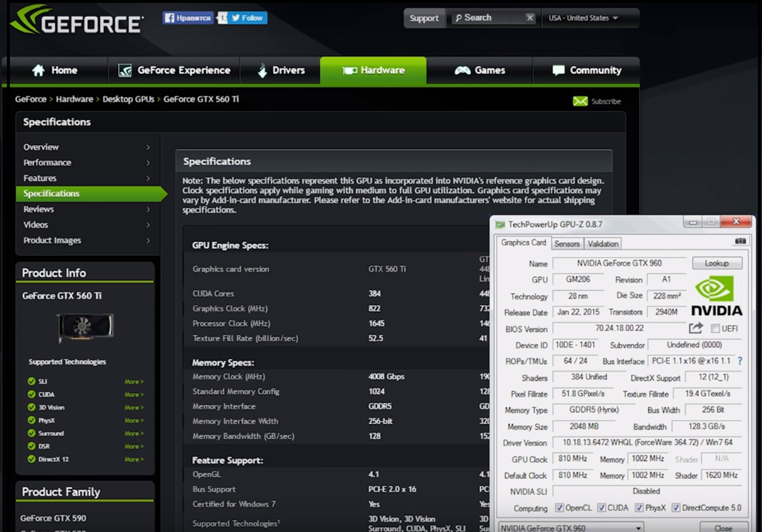Viewport: 762px width, 532px height.
Task: Click the Memory Size value 2048 MB
Action: coord(585,426)
